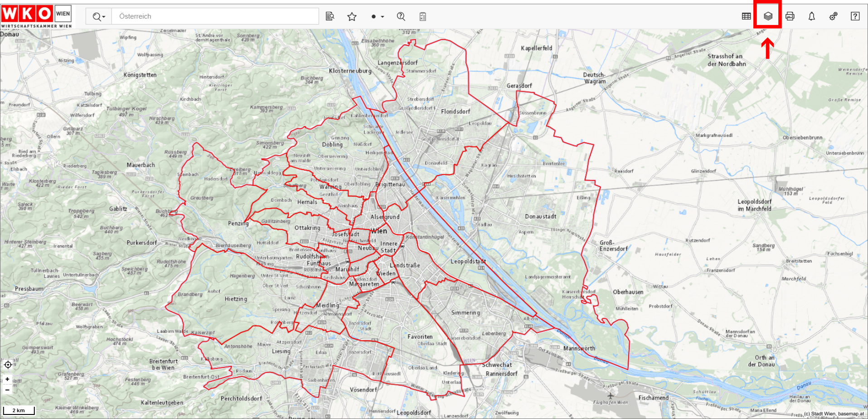Click the help question mark box
Screen dimensions: 868x419
point(855,16)
